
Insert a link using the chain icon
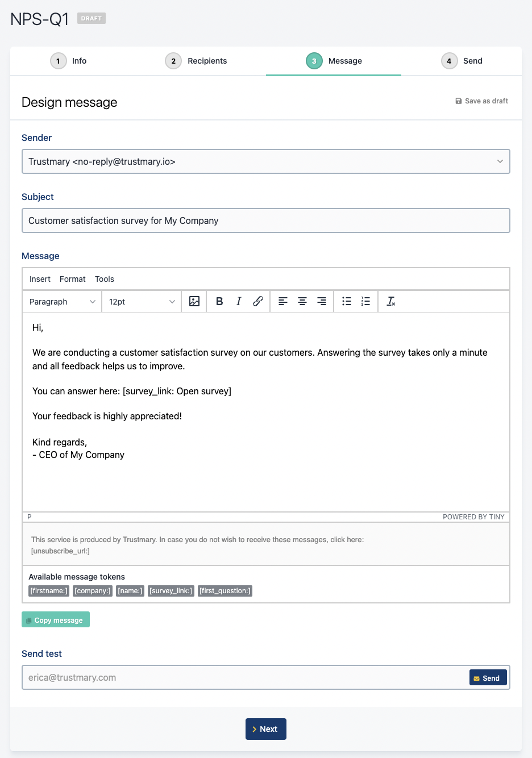258,301
